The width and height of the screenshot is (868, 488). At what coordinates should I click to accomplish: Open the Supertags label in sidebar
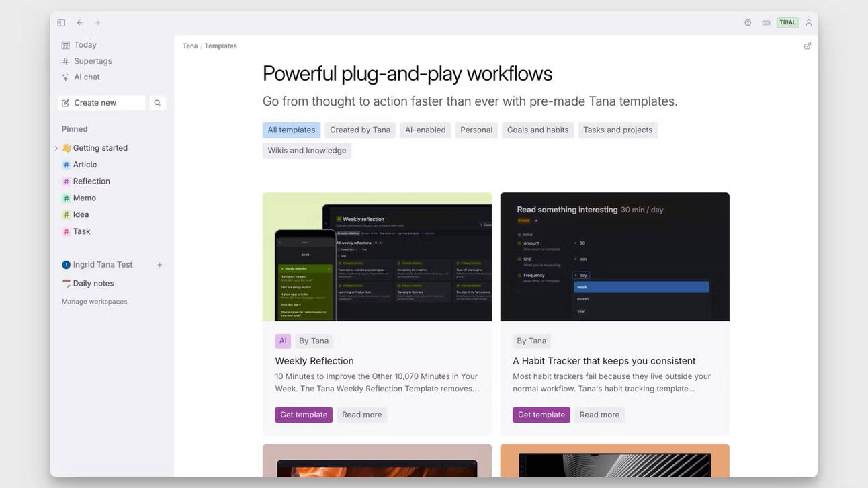(93, 61)
